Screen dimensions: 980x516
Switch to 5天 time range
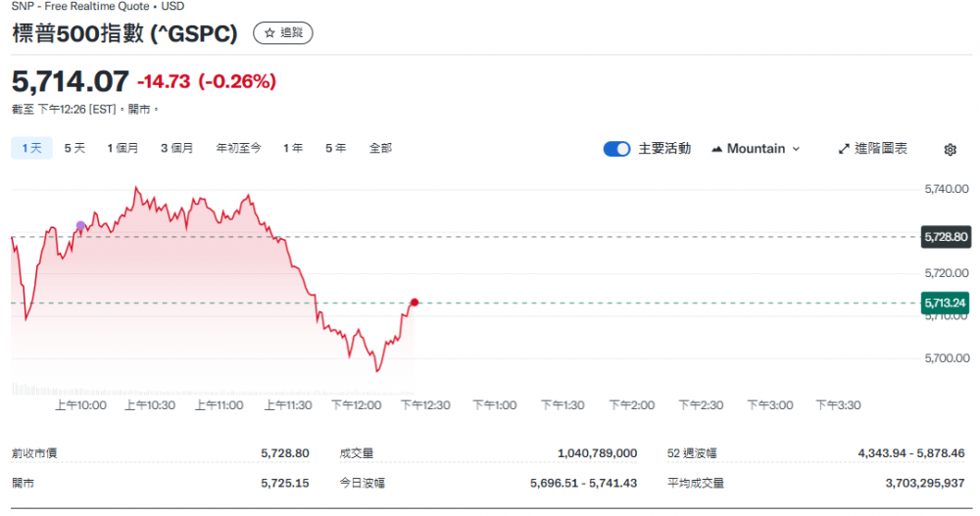pos(74,149)
